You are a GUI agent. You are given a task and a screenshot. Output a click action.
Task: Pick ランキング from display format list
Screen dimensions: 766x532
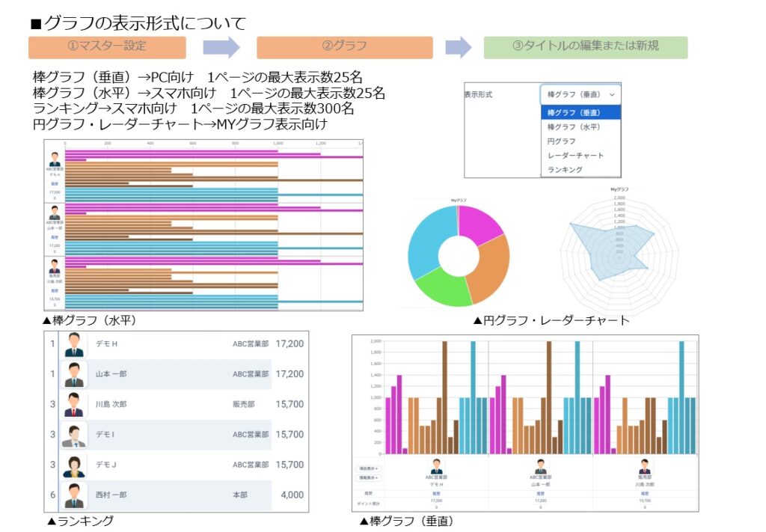pos(565,170)
